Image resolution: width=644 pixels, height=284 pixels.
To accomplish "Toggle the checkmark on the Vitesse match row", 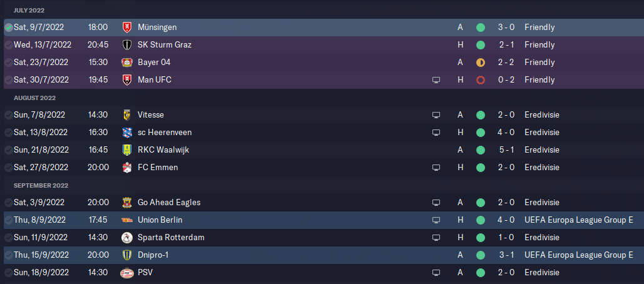I will point(9,115).
